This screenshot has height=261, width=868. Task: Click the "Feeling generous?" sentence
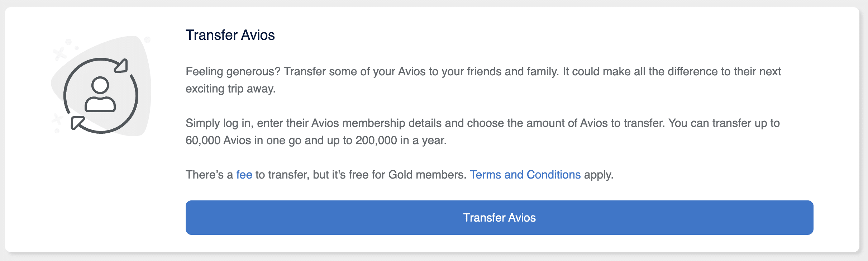coord(233,71)
